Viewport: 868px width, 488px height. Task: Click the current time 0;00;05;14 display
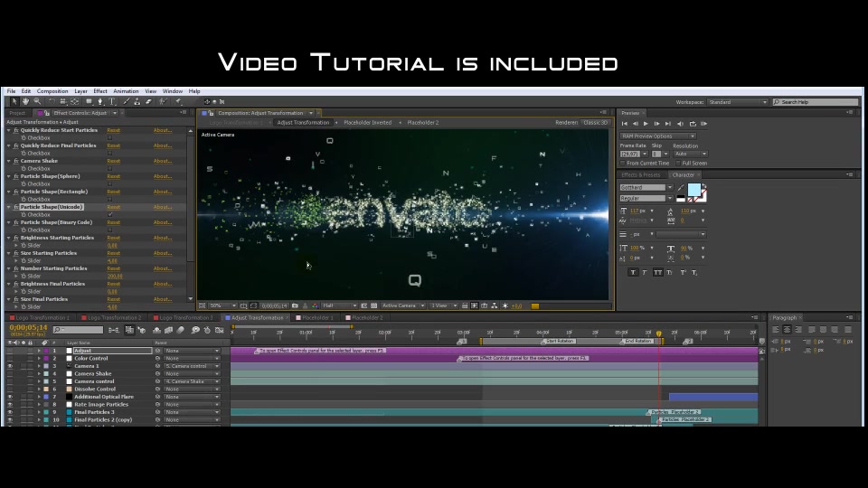pyautogui.click(x=28, y=327)
